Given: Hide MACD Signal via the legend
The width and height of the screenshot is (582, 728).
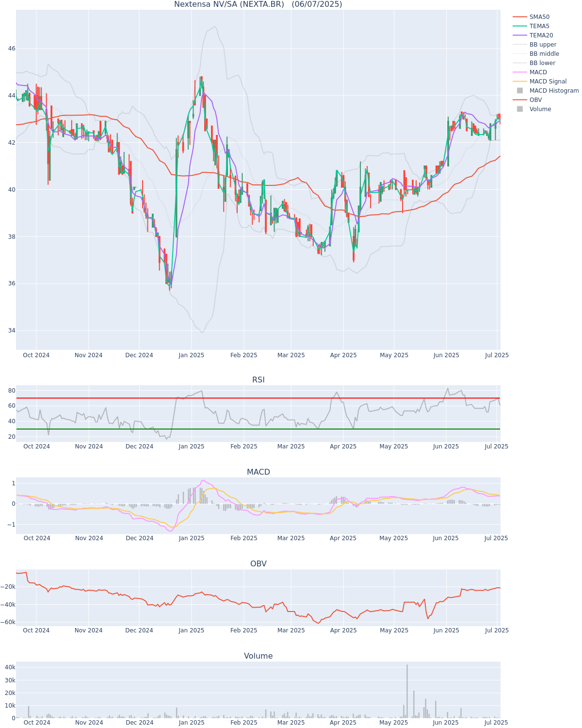Looking at the screenshot, I should point(548,82).
